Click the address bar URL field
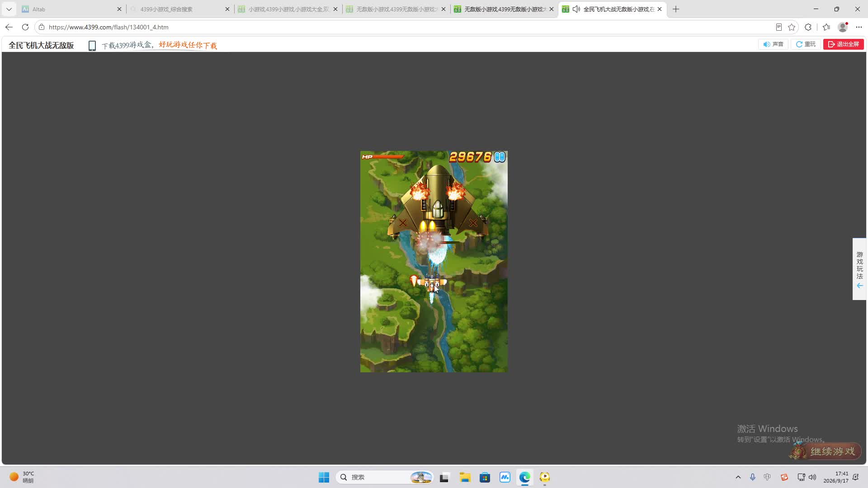The width and height of the screenshot is (868, 488). click(x=407, y=27)
